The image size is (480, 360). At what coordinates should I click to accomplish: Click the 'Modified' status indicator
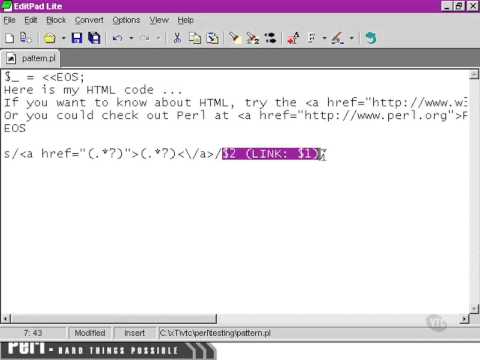click(x=90, y=333)
